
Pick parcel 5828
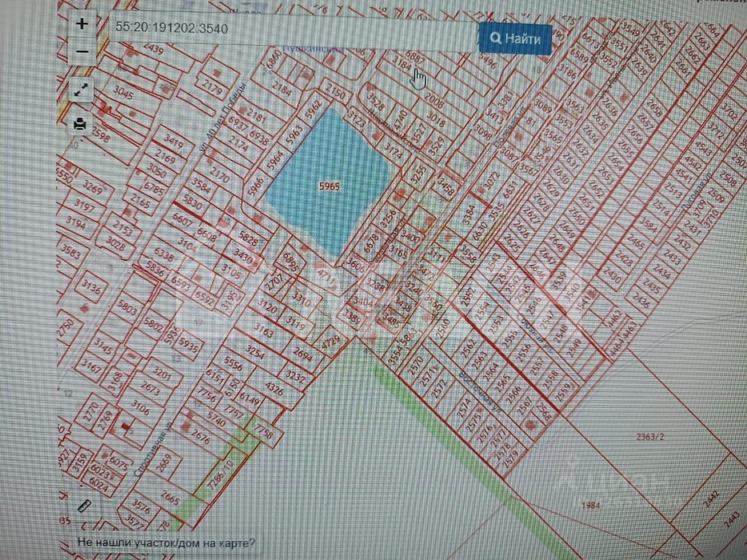click(x=248, y=238)
